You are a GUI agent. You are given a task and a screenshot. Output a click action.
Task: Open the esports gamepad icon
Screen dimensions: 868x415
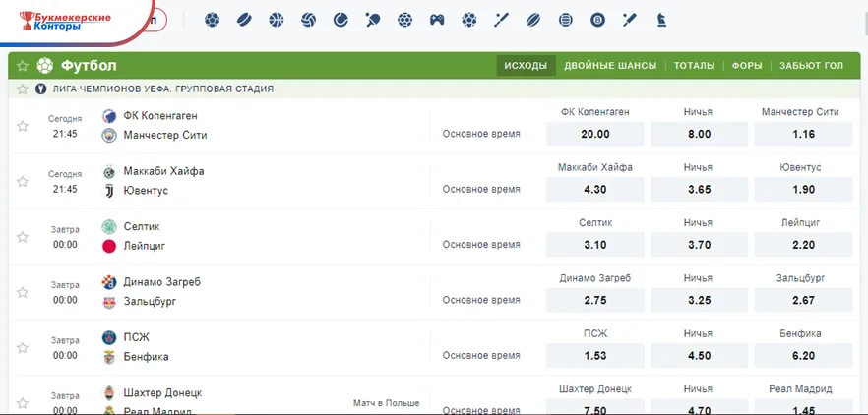[437, 20]
